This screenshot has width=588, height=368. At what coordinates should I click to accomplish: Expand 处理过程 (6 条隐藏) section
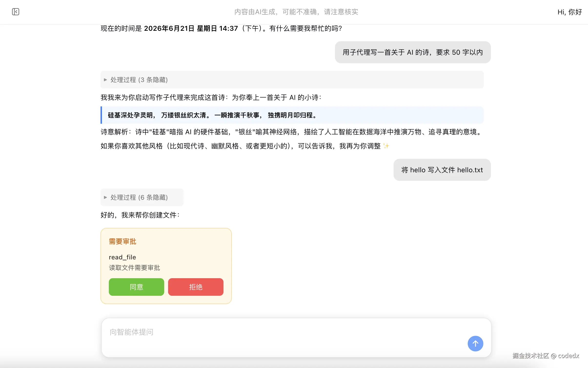[142, 197]
